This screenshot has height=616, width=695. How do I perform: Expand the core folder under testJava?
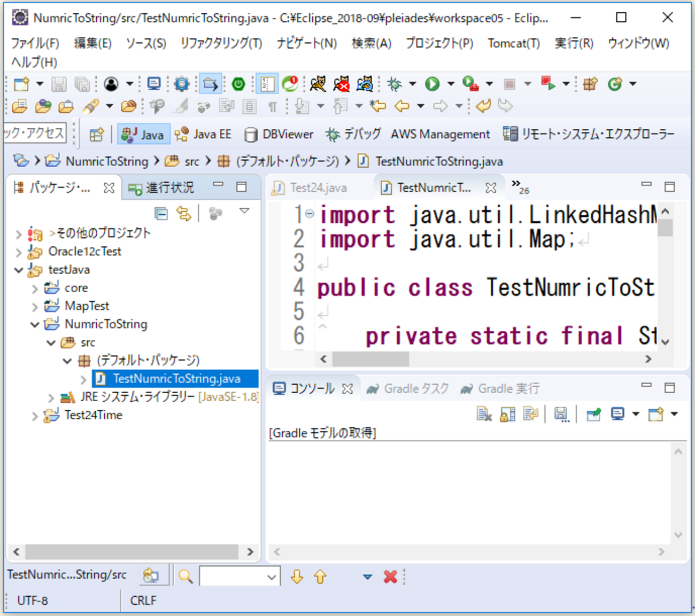[35, 287]
